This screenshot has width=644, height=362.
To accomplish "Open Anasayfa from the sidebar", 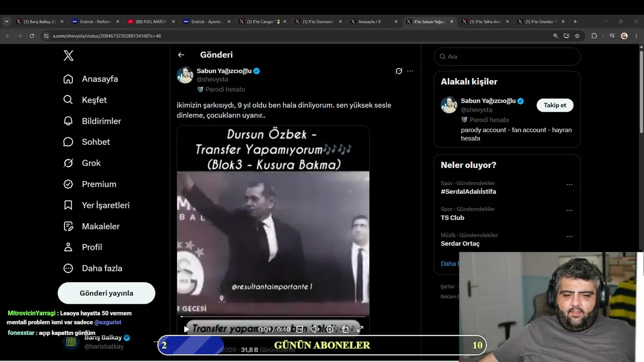I will [x=91, y=79].
